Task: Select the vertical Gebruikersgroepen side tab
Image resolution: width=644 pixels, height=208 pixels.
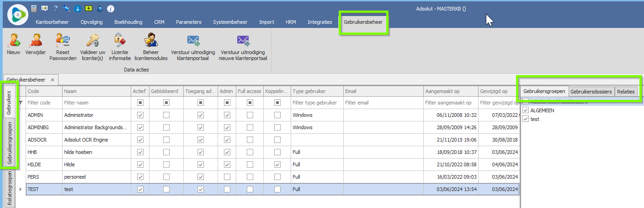Action: (10, 142)
